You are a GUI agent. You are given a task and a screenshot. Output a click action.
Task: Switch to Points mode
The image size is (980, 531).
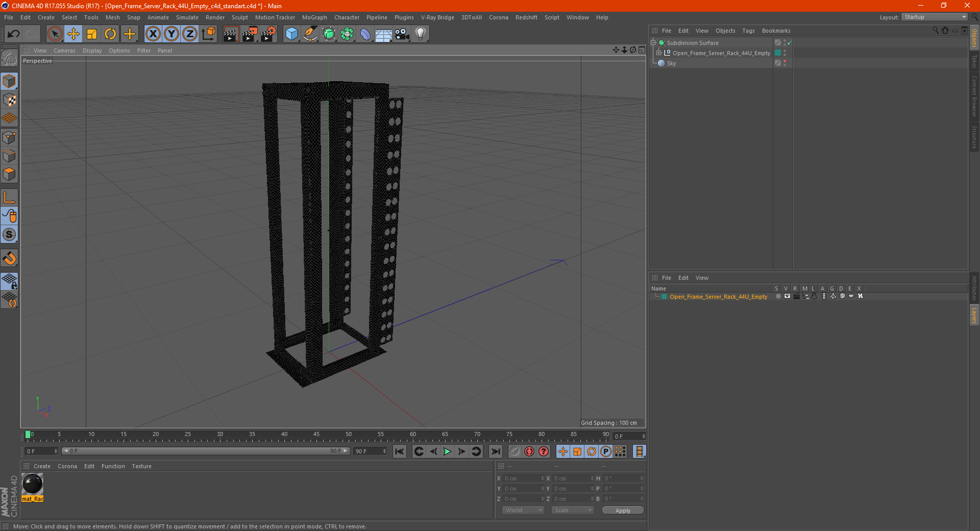9,137
